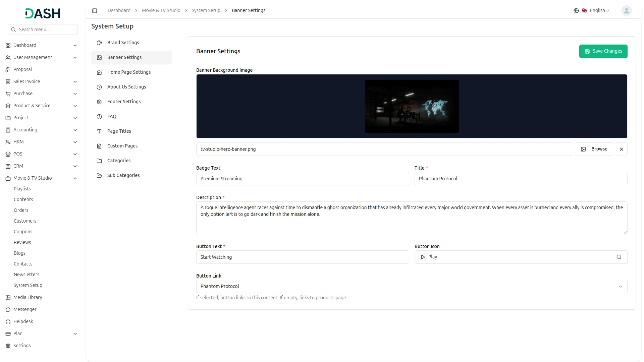Click the Helpdesk headset icon
644x362 pixels.
pos(8,322)
